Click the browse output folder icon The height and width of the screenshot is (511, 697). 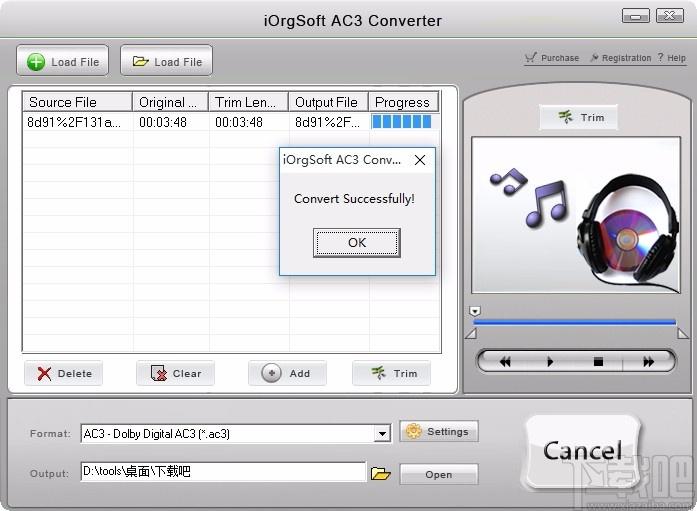click(381, 474)
